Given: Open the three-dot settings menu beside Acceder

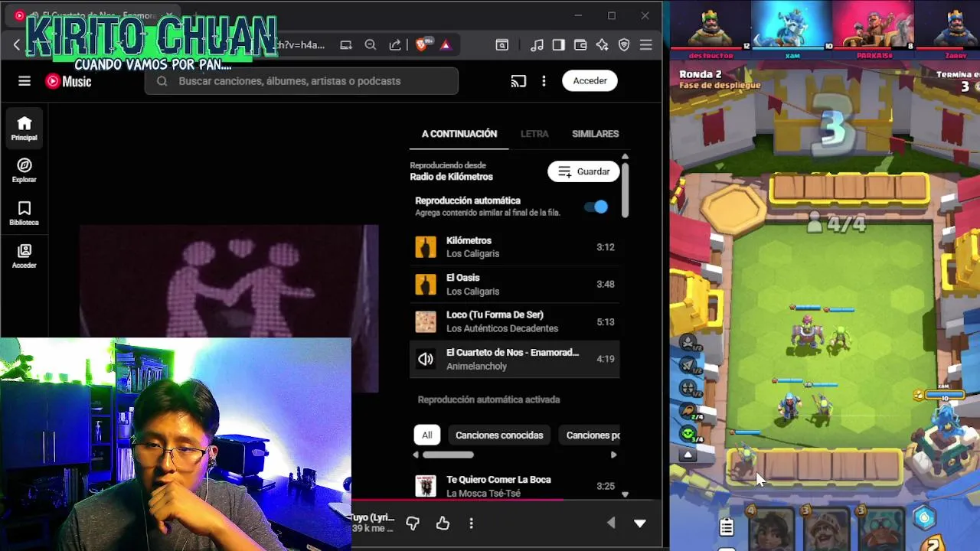Looking at the screenshot, I should [x=544, y=81].
